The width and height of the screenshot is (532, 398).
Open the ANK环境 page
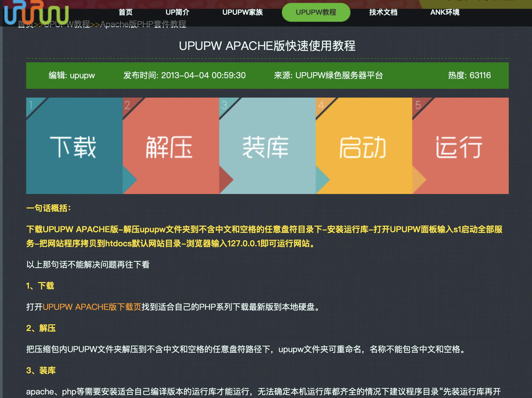tap(445, 12)
